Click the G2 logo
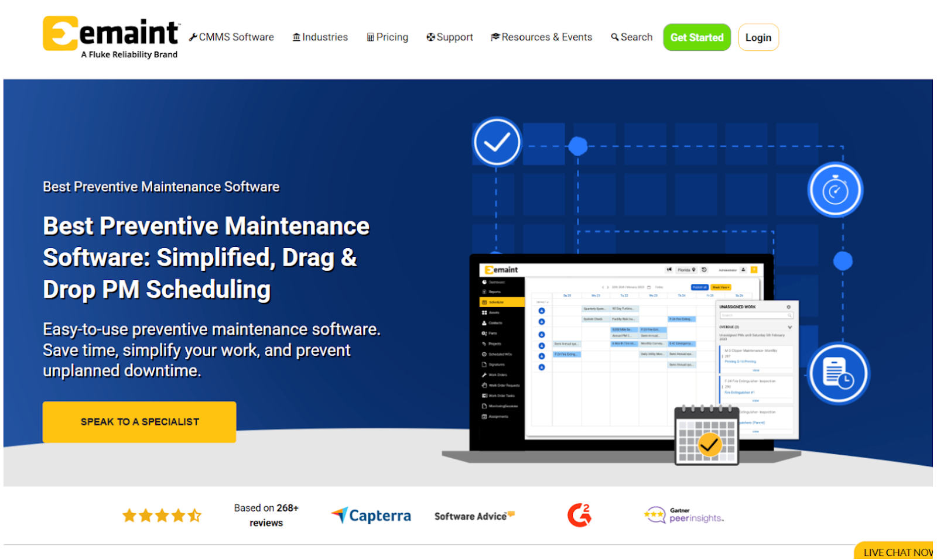The image size is (937, 560). 579,515
